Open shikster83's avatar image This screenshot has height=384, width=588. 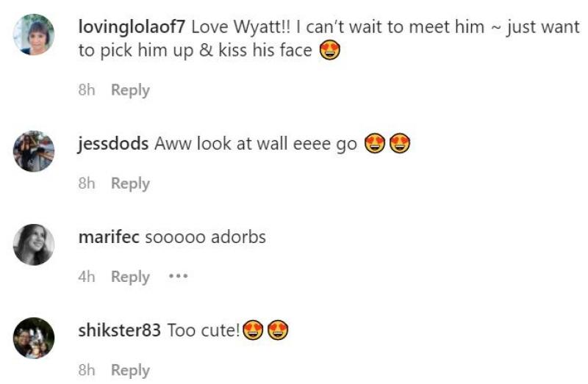(x=34, y=338)
